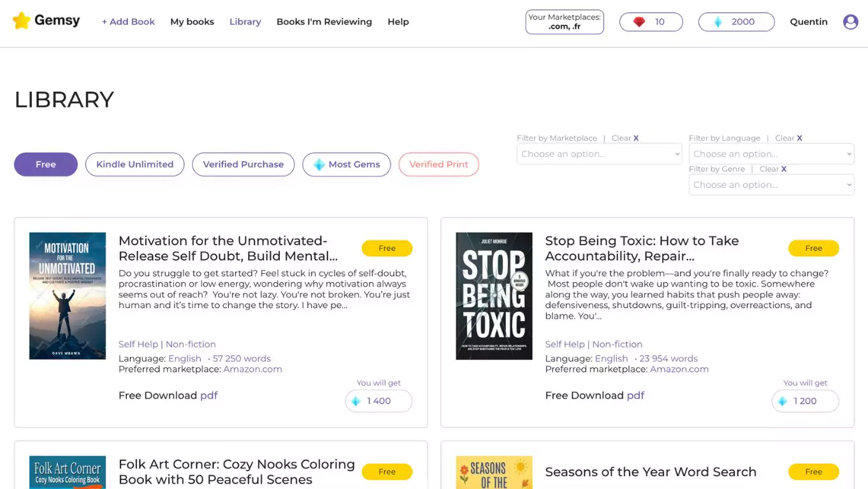
Task: Toggle the Verified Purchase filter
Action: point(243,164)
